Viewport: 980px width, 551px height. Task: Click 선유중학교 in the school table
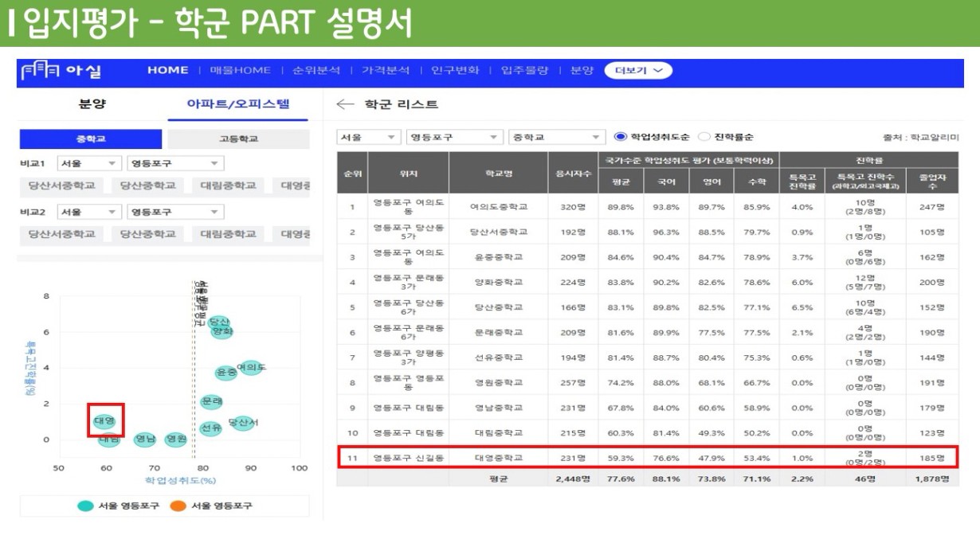(x=499, y=358)
